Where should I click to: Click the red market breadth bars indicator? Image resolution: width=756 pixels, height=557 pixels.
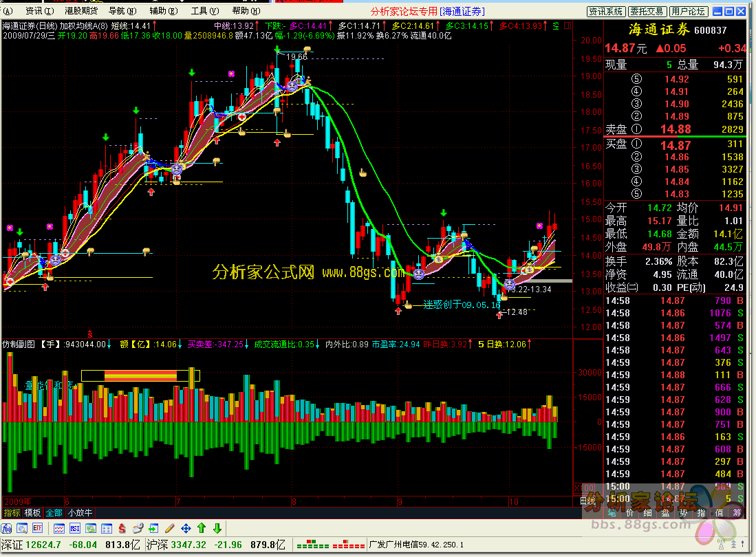click(349, 545)
